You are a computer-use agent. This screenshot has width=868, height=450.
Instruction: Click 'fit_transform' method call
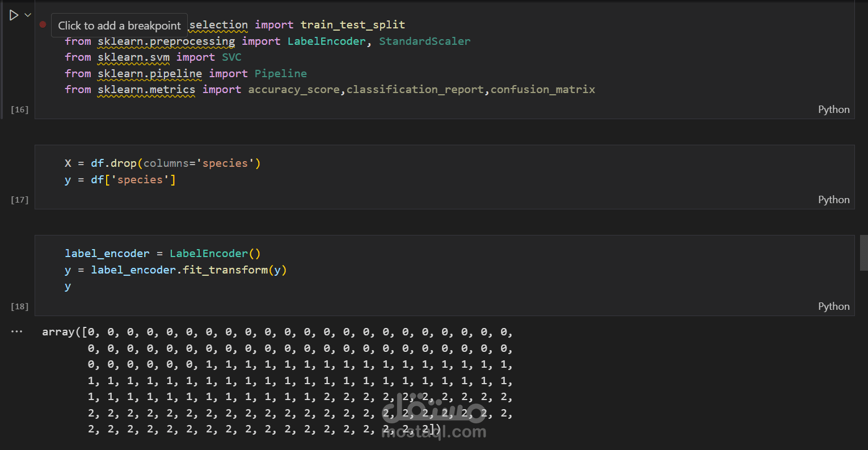click(x=225, y=270)
